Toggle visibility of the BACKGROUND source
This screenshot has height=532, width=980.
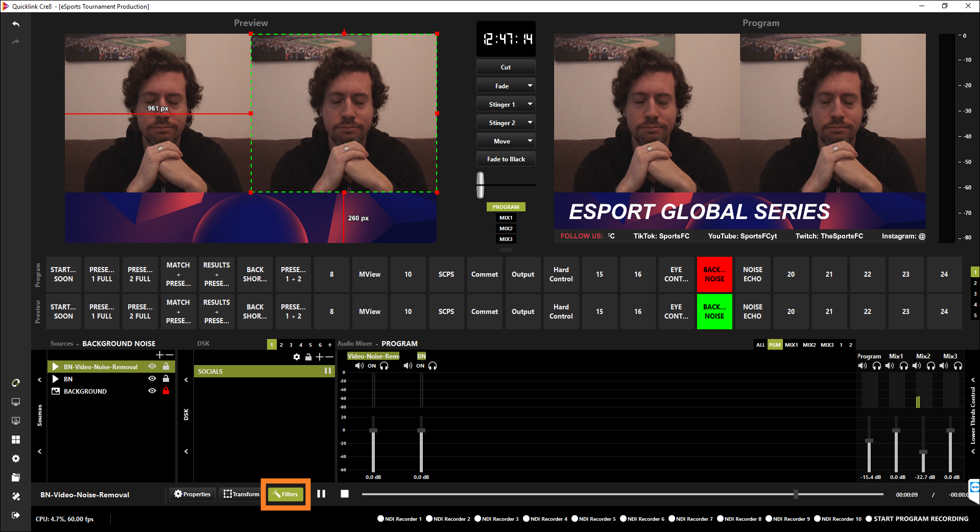(x=152, y=391)
